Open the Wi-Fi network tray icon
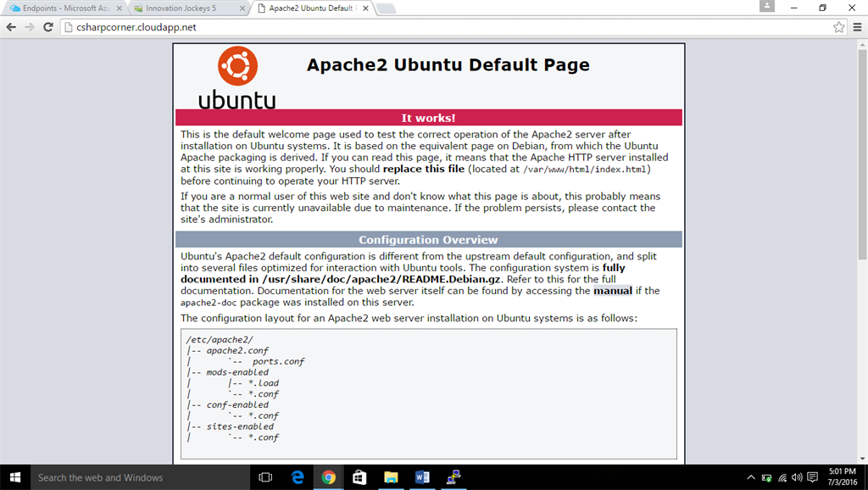The height and width of the screenshot is (490, 868). point(782,477)
